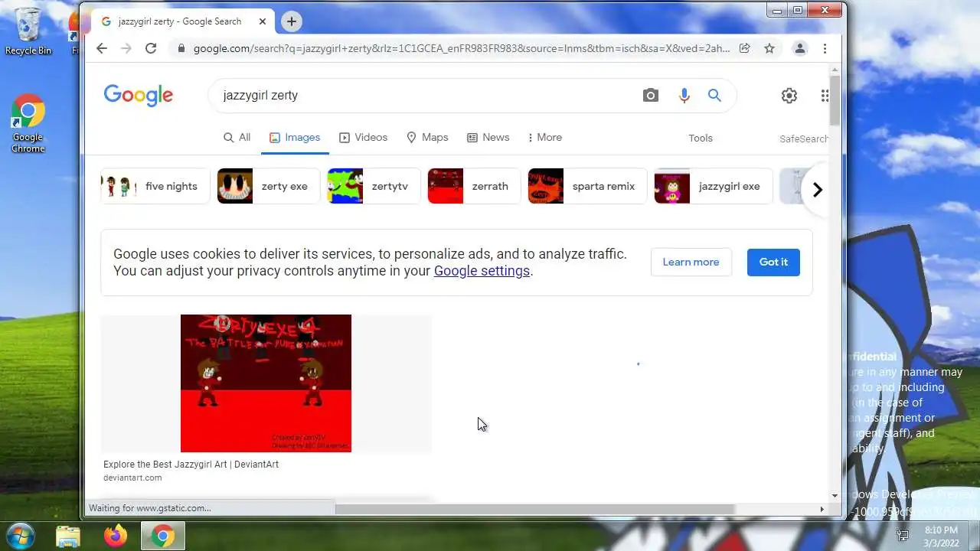Bookmark this page with the star icon
The image size is (980, 551).
point(769,48)
